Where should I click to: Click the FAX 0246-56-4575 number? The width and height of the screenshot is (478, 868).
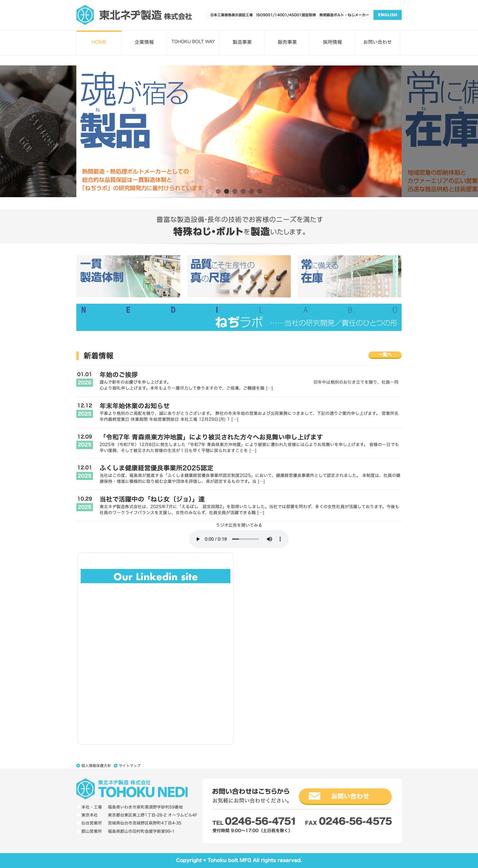[x=348, y=821]
